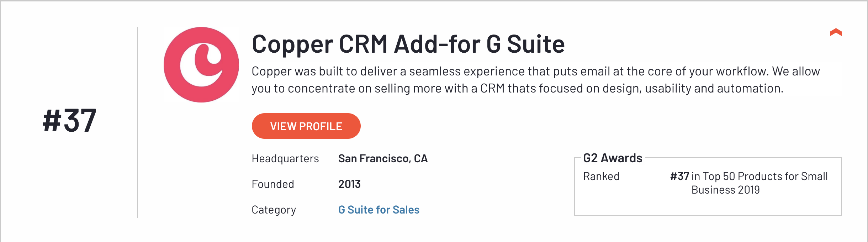This screenshot has height=242, width=868.
Task: Open the G Suite for Sales category link
Action: tap(379, 210)
